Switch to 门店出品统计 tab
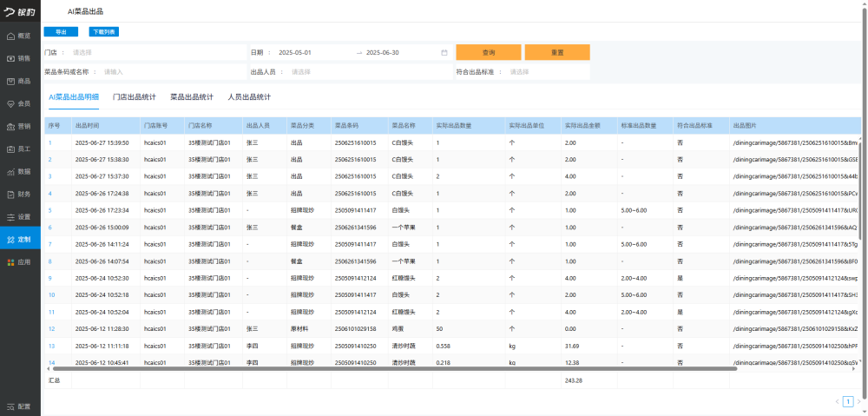 coord(135,97)
